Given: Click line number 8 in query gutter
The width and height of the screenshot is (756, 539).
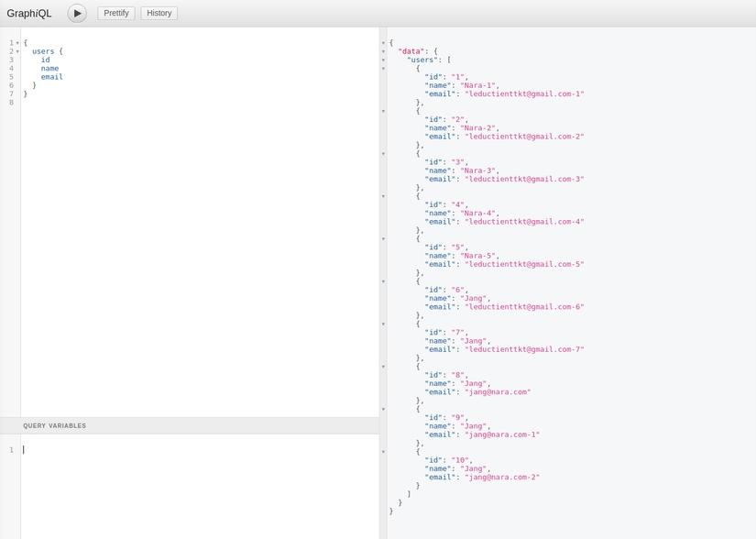Looking at the screenshot, I should (x=11, y=103).
